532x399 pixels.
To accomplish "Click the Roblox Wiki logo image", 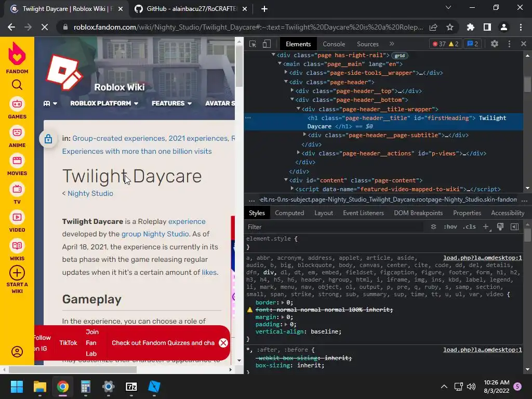I will pos(64,73).
